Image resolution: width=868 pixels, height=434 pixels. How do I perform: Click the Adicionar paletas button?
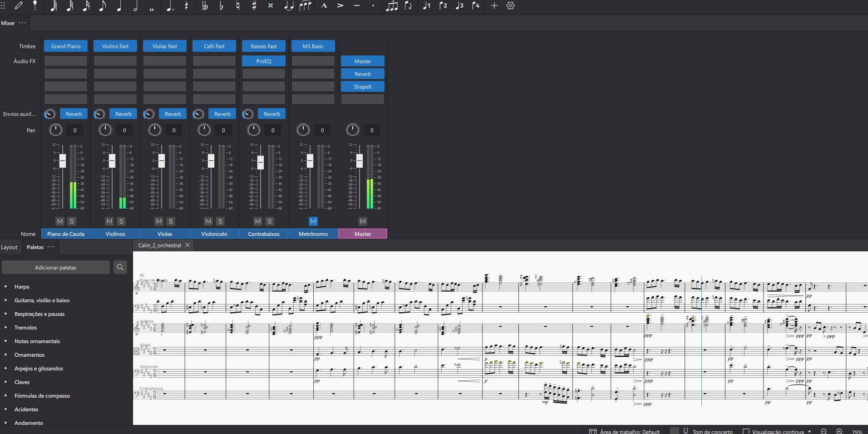56,268
